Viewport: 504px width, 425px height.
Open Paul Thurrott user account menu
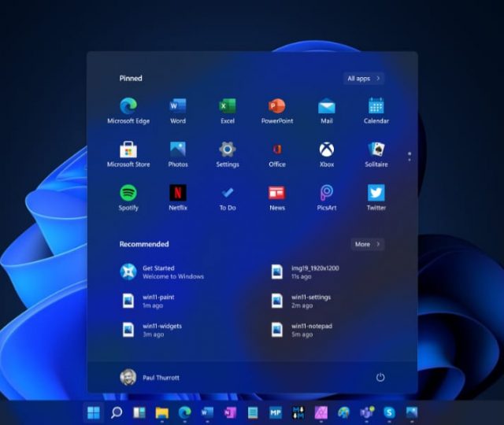tap(150, 377)
